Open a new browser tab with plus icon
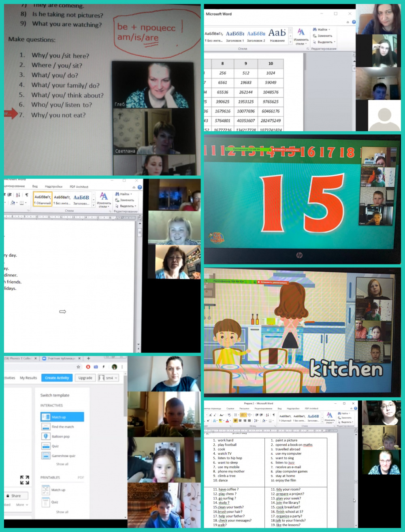Screen dimensions: 405x532 88,358
